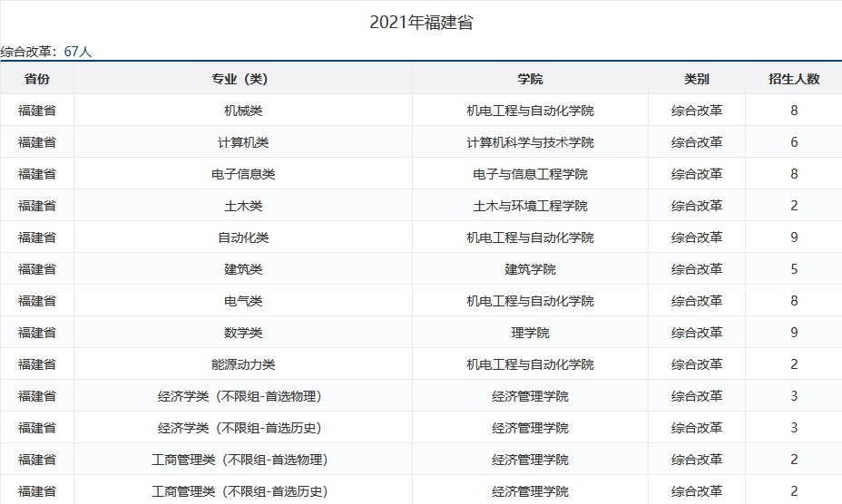The width and height of the screenshot is (842, 504).
Task: Click the 理学院 college cell
Action: (530, 333)
